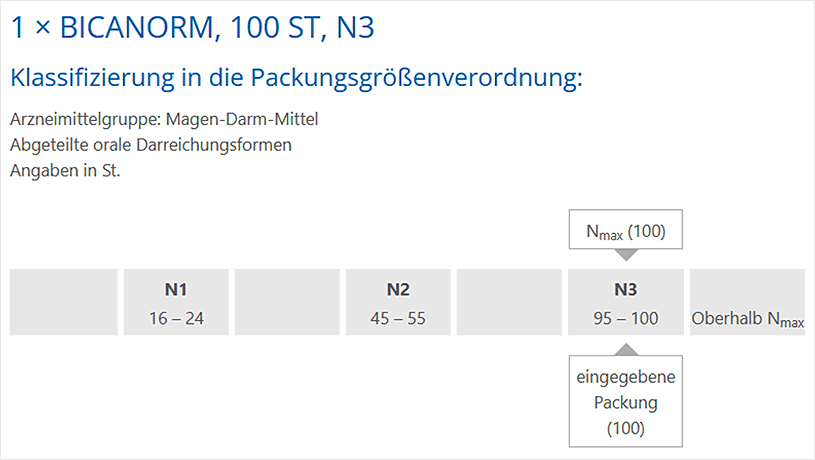Image resolution: width=815 pixels, height=460 pixels.
Task: Click the 95 – 100 range text
Action: click(626, 318)
